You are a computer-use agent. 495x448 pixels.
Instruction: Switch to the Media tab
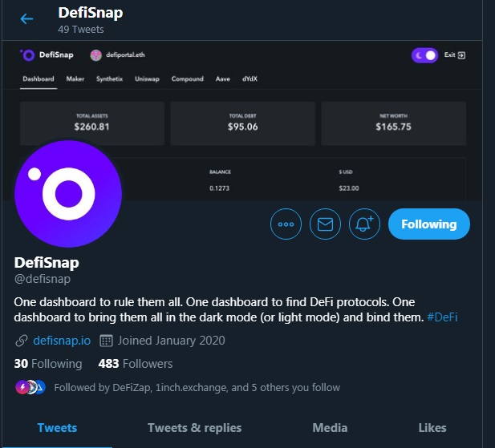[330, 428]
